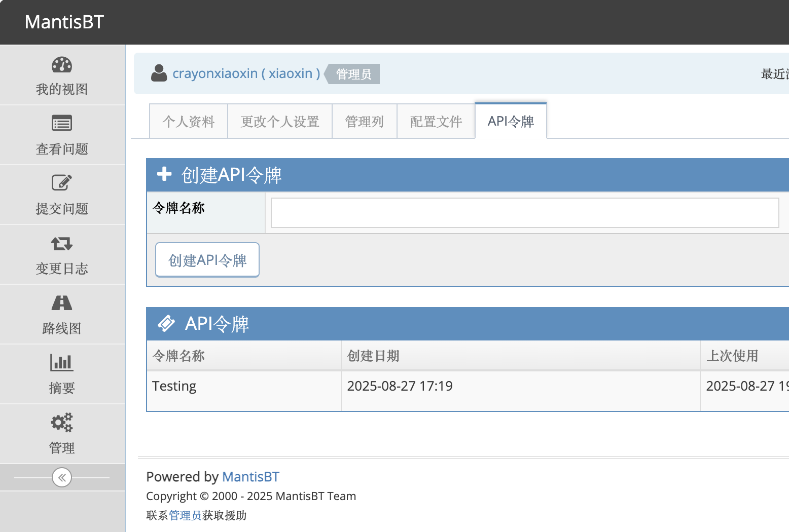Click the user avatar icon
789x532 pixels.
tap(159, 73)
